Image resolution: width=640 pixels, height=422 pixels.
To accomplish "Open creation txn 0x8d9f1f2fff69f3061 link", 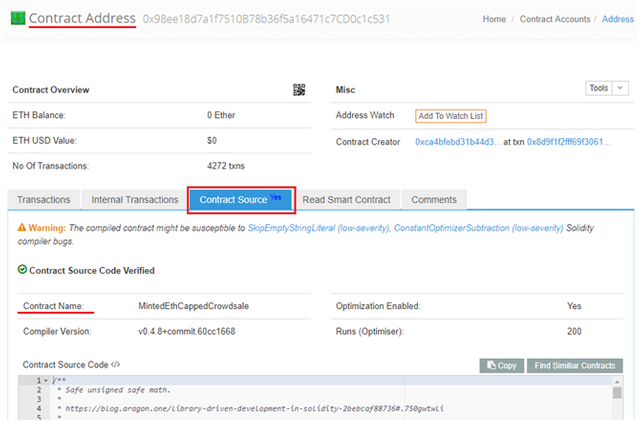I will tap(569, 142).
